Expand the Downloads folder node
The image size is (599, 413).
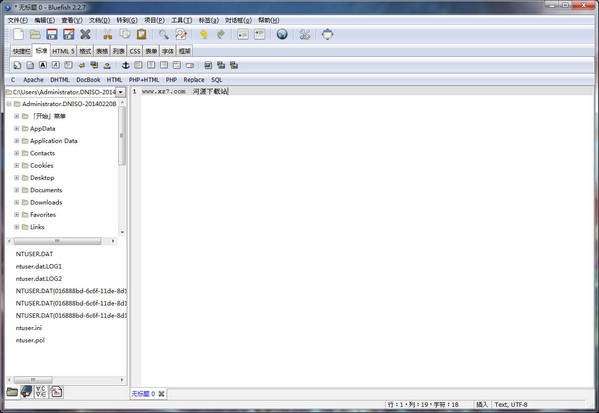click(17, 202)
